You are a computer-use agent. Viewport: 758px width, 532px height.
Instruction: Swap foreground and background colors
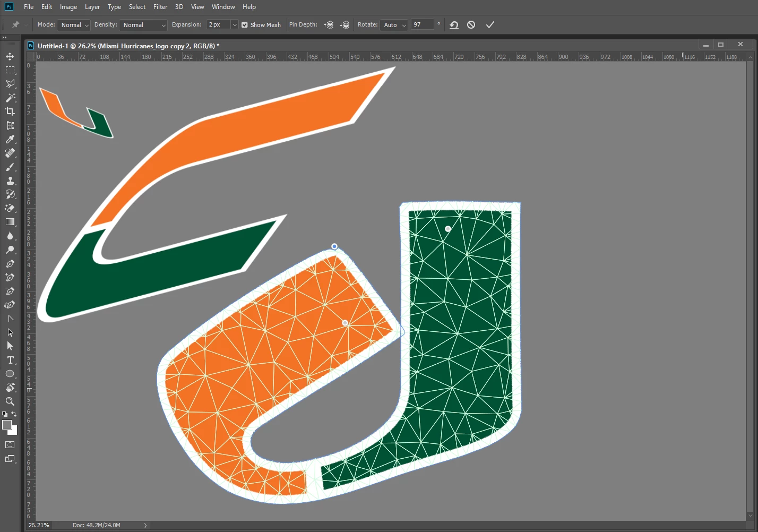(14, 414)
